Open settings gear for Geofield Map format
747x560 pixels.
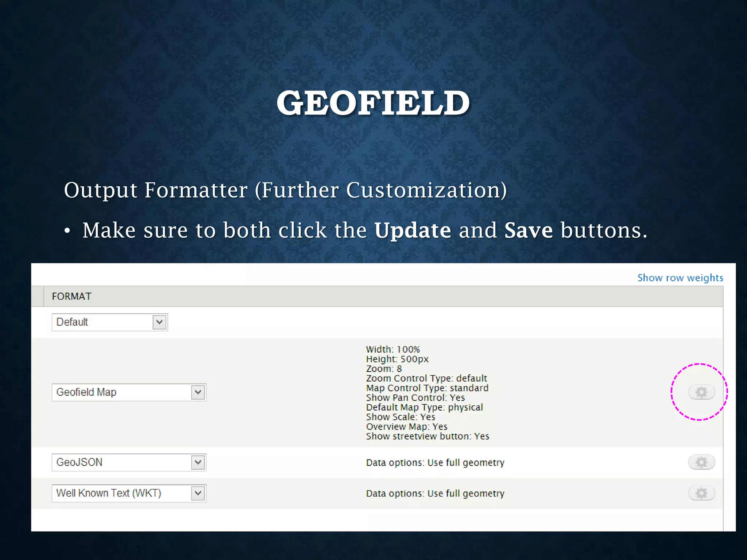701,392
